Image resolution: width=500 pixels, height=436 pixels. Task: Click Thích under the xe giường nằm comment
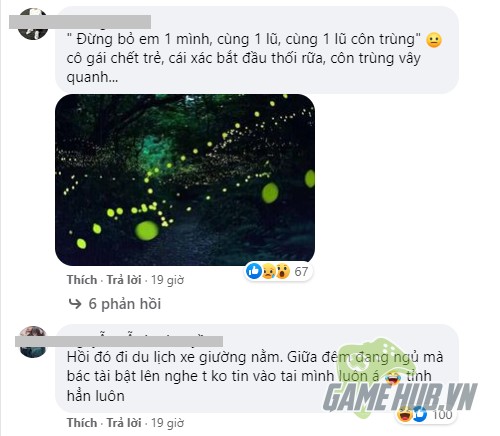click(82, 423)
